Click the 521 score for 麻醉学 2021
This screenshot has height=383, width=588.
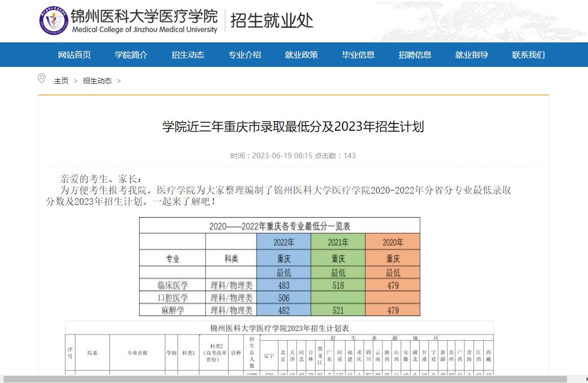point(338,310)
